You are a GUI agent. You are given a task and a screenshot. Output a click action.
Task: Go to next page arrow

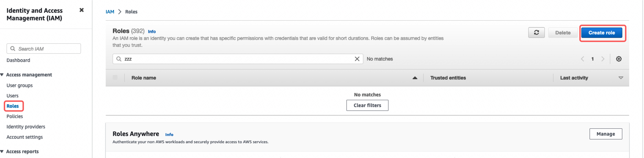(603, 59)
